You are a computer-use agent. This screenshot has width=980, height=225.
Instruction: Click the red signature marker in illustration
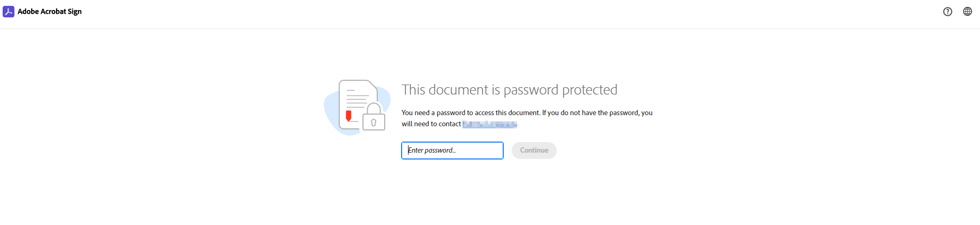click(x=348, y=116)
